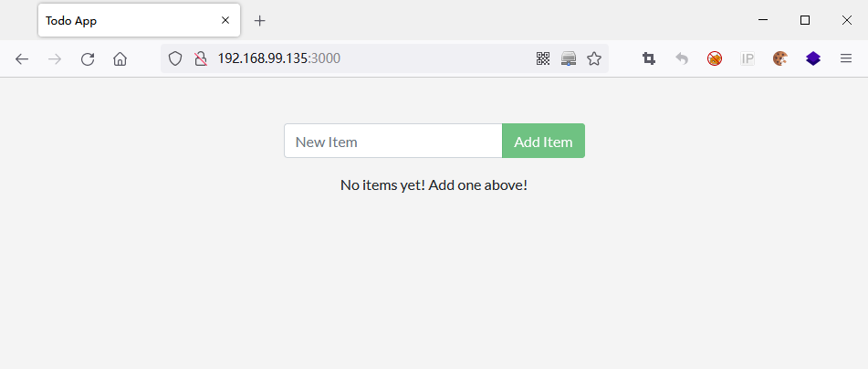
Task: Close the Todo App tab
Action: point(225,20)
